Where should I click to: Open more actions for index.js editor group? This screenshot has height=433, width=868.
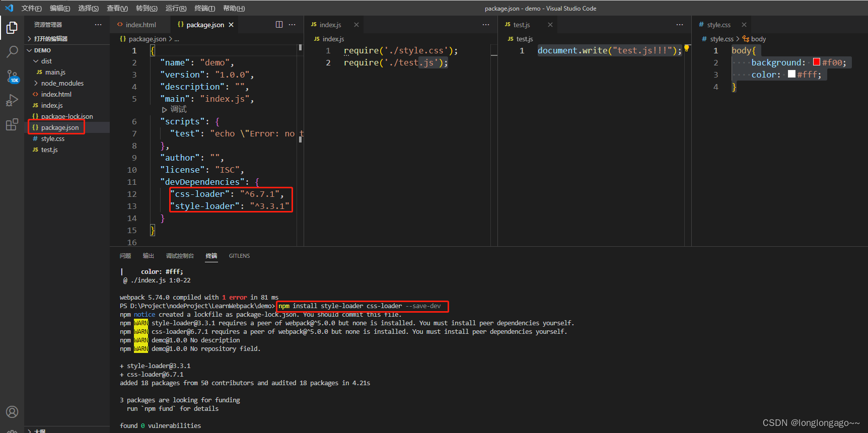tap(486, 25)
